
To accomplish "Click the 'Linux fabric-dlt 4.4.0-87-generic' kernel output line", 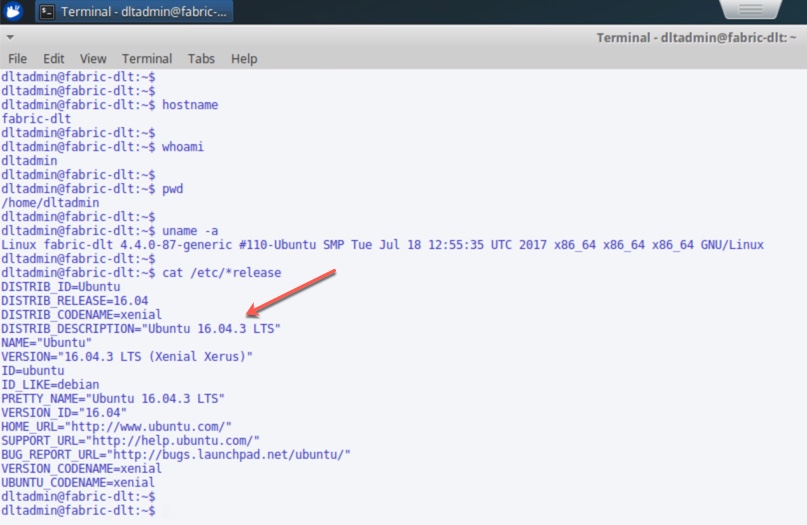I will (382, 244).
